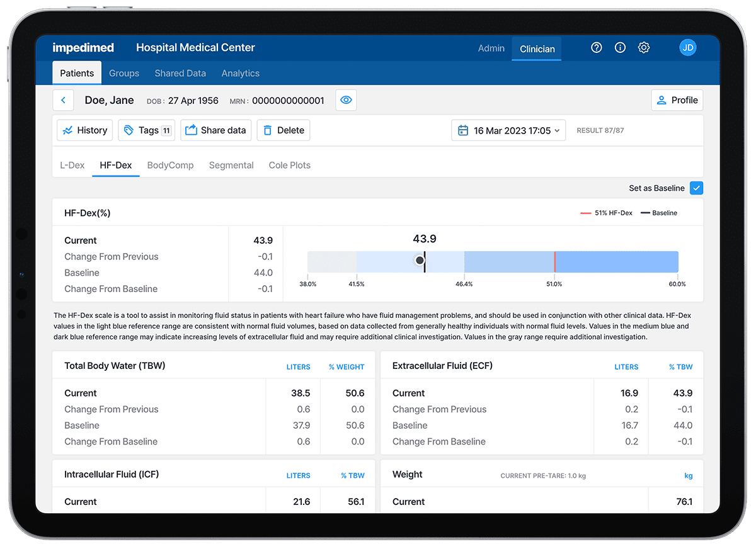This screenshot has width=756, height=549.
Task: Switch to Clinician mode
Action: tap(537, 48)
